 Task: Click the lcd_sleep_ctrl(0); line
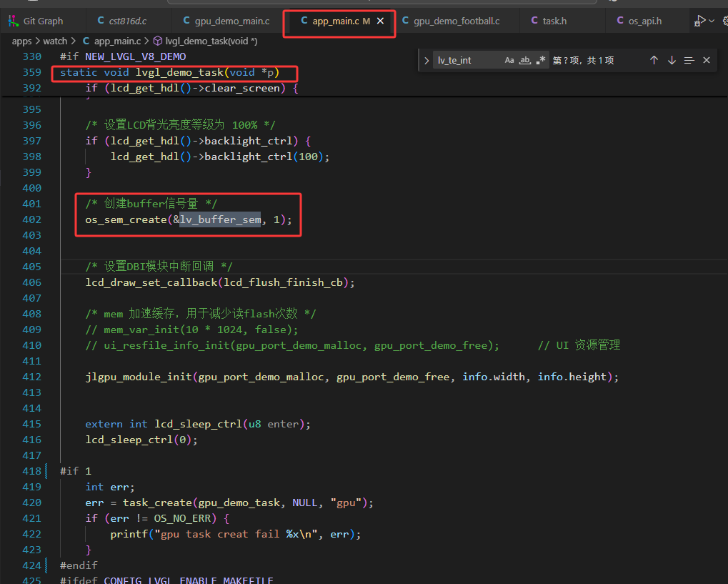tap(141, 440)
